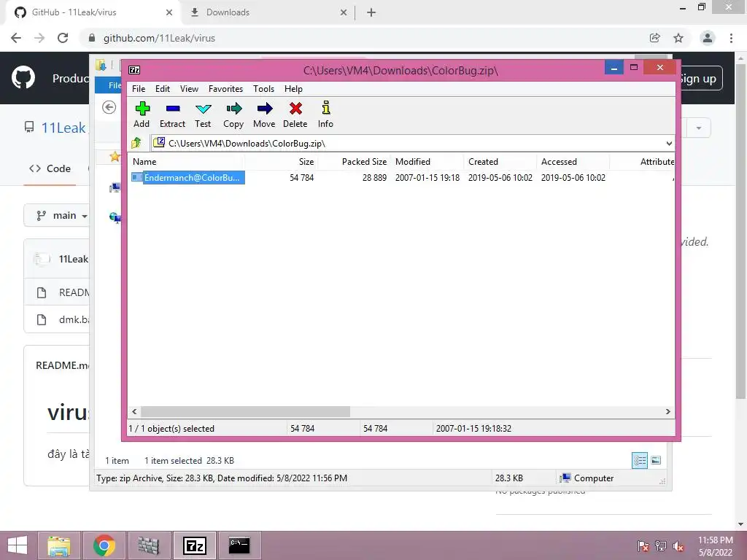
Task: Click the Chrome address bar URL
Action: [159, 38]
